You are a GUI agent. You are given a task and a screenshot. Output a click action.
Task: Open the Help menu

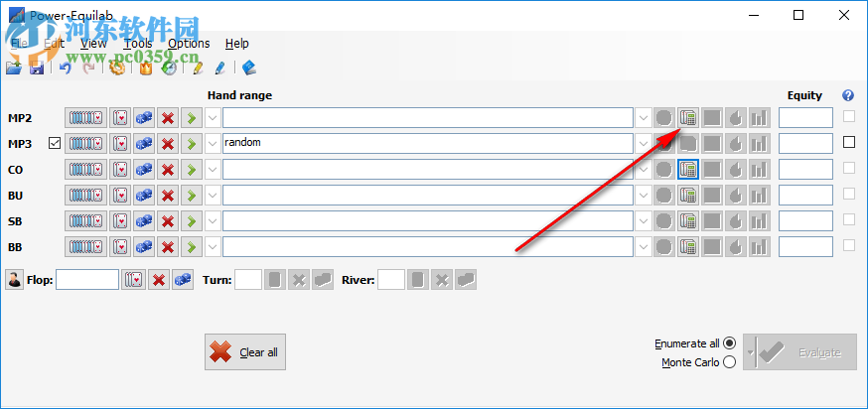(237, 43)
